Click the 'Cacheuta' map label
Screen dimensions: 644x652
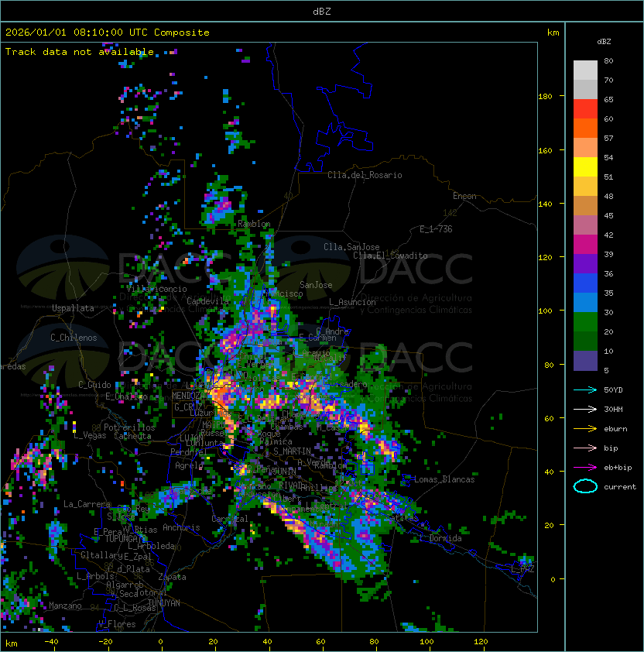point(132,436)
